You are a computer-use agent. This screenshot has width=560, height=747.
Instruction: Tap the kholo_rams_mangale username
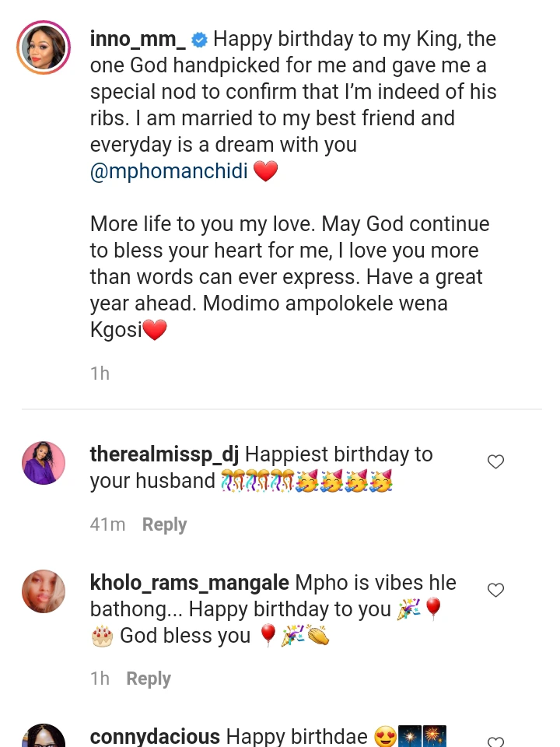pyautogui.click(x=190, y=583)
